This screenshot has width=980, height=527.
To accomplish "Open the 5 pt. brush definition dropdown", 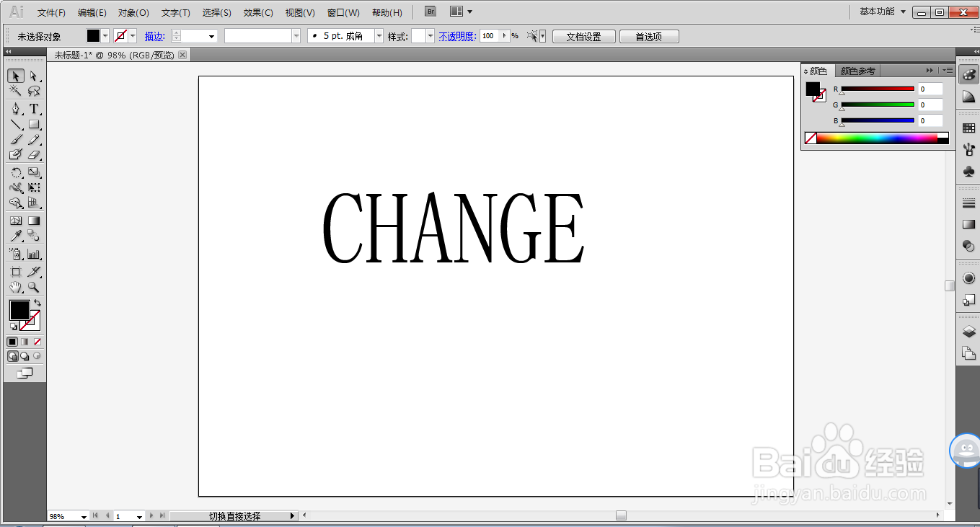I will (379, 36).
